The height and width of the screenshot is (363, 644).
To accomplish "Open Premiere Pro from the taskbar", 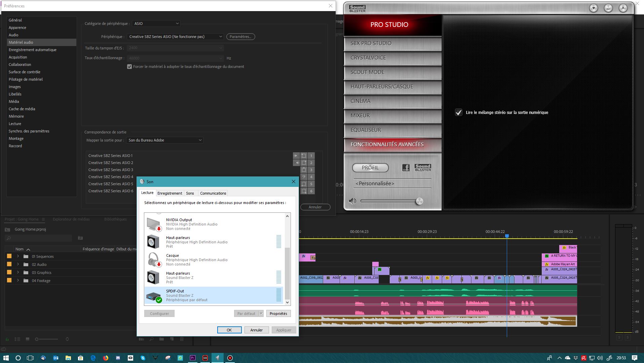I will (x=193, y=358).
